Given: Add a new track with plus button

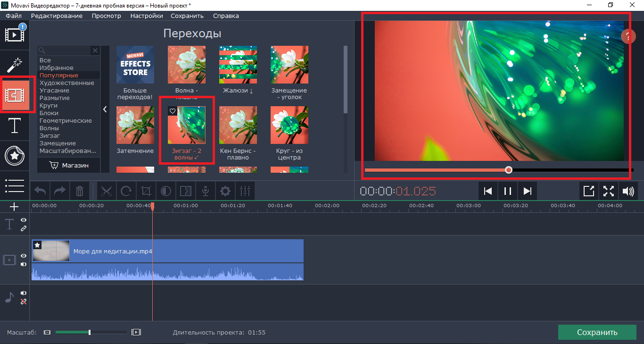Looking at the screenshot, I should coord(14,207).
